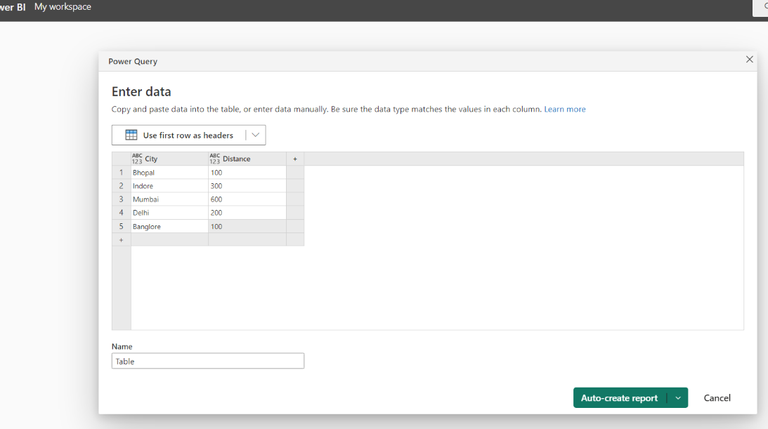Open the Auto-create report dropdown arrow
768x429 pixels.
(678, 398)
